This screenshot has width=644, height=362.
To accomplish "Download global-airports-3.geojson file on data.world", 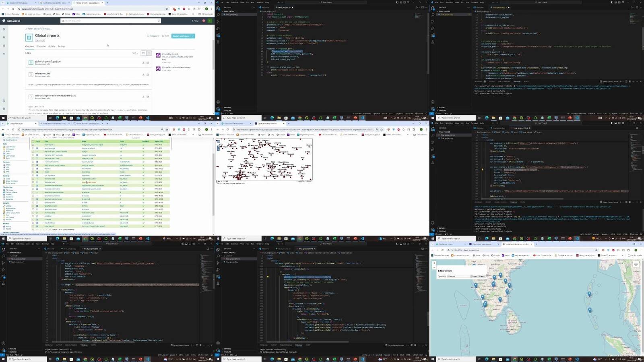I will [x=143, y=62].
